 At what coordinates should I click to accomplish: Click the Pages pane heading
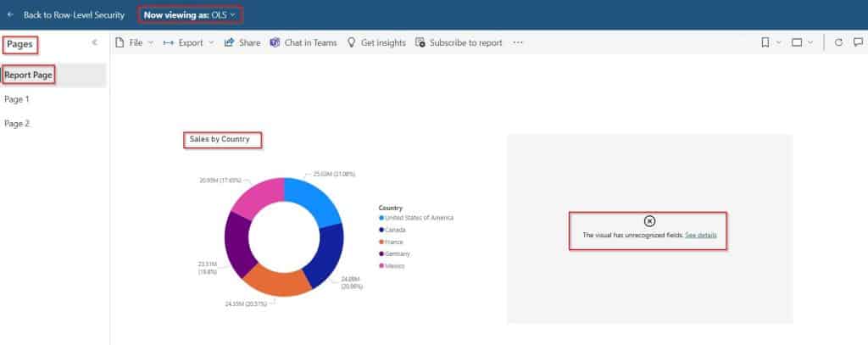(20, 44)
